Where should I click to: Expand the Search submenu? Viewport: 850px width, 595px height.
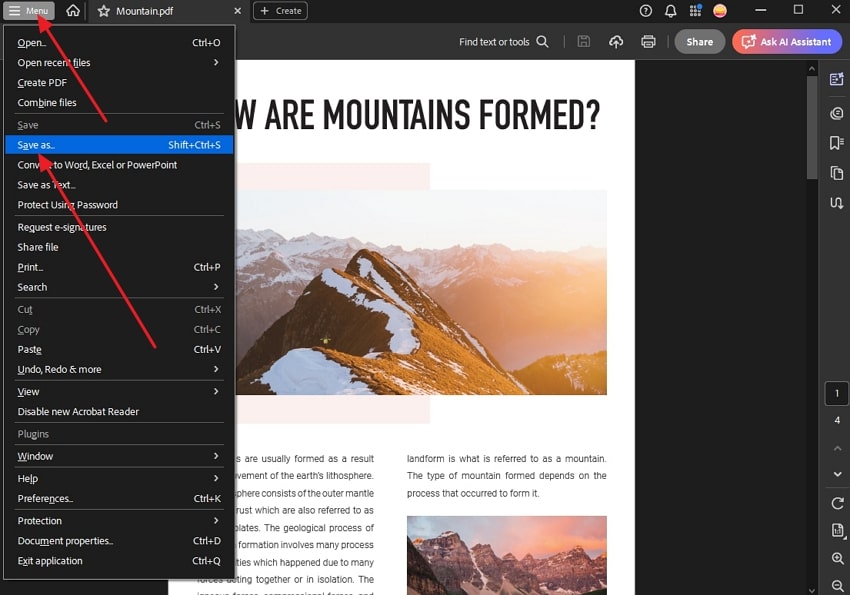[119, 288]
